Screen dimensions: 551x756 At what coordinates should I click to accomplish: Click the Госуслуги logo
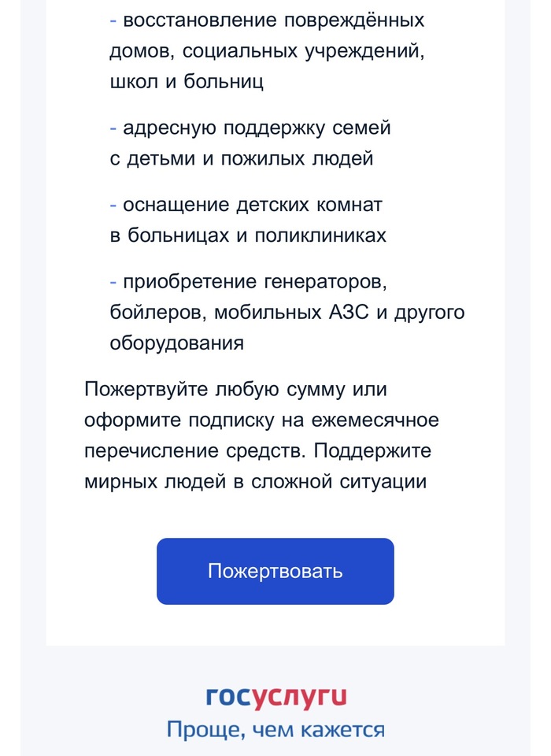tap(275, 697)
